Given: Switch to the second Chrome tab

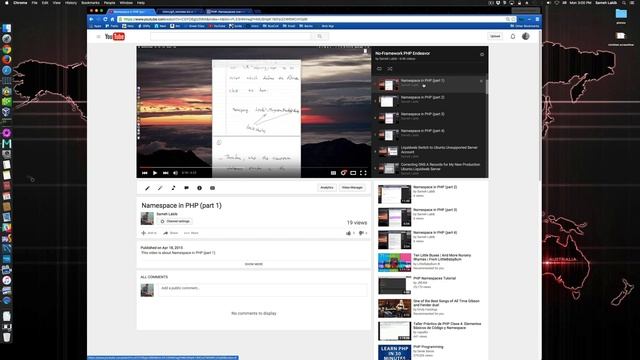Looking at the screenshot, I should point(180,11).
